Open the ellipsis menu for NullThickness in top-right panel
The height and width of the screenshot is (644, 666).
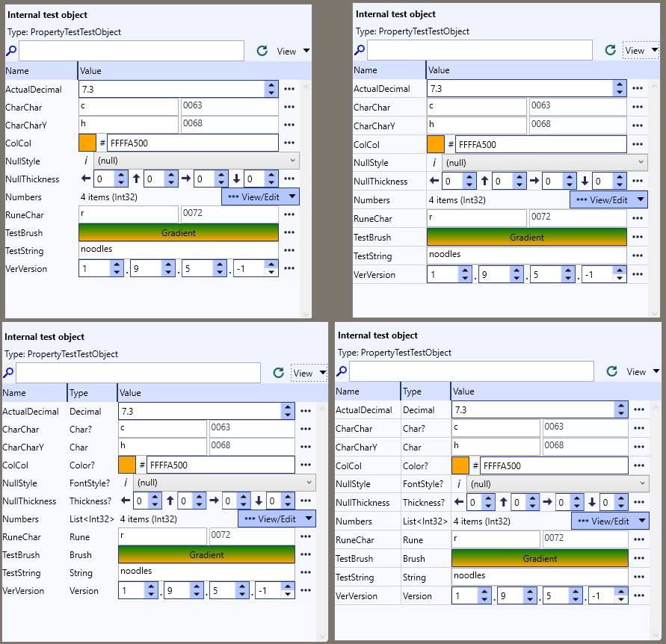point(638,182)
